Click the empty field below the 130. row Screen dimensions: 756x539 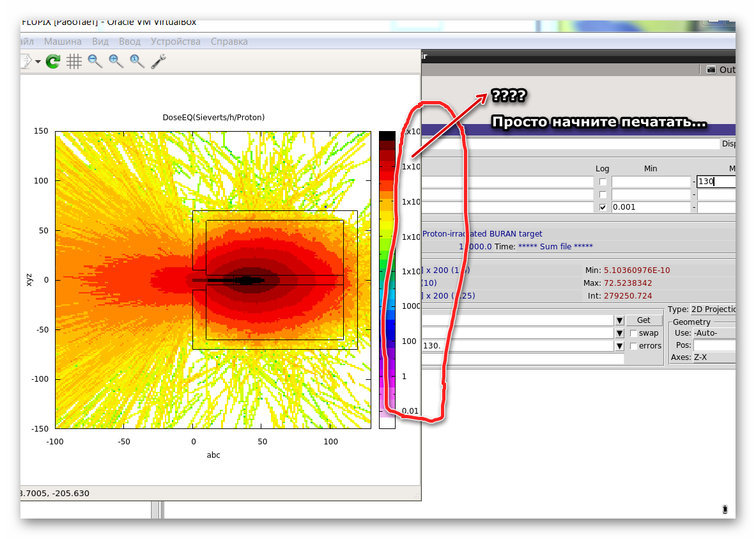(523, 359)
